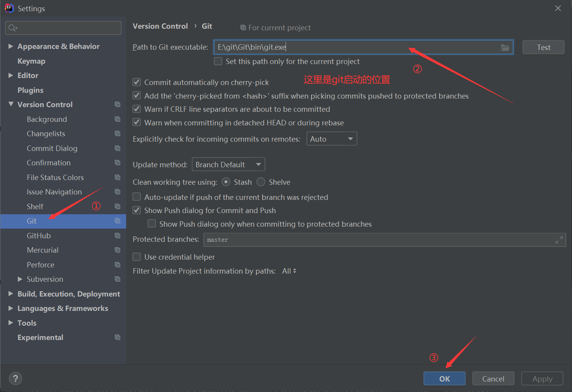Enable Use credential helper checkbox
This screenshot has height=392, width=572.
(x=137, y=257)
